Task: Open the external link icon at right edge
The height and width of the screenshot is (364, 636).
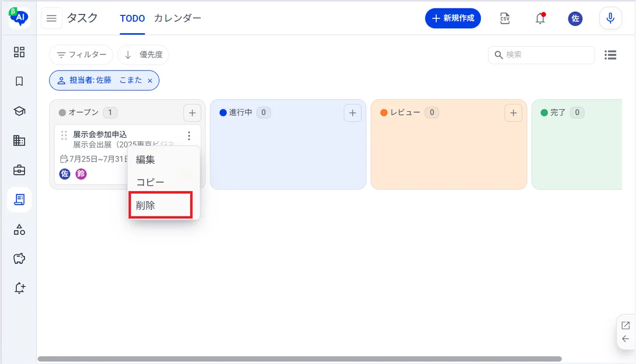Action: coord(626,326)
